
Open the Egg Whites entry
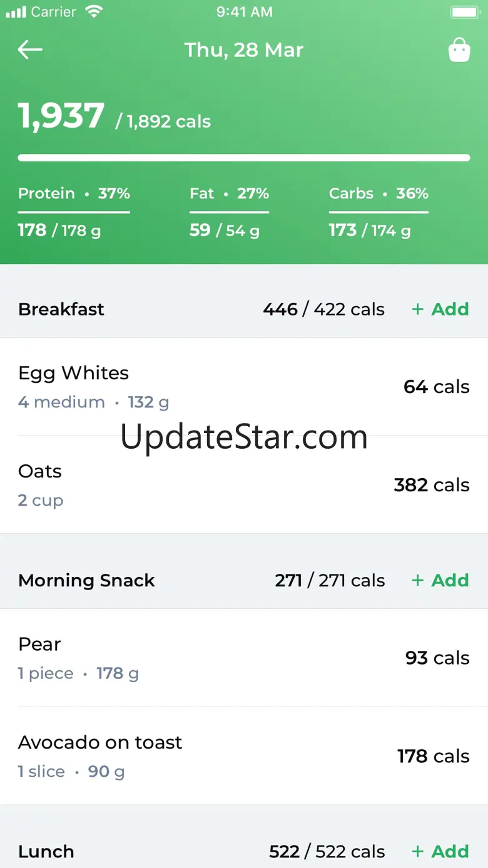pos(243,387)
